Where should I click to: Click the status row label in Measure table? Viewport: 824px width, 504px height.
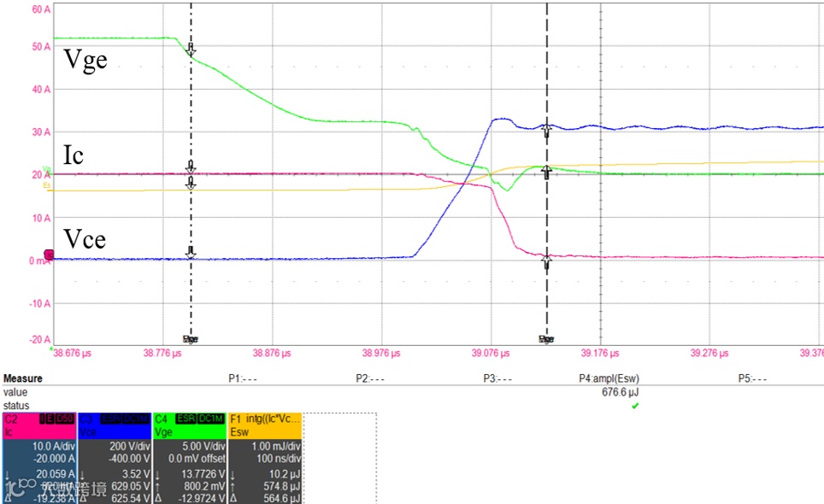click(x=16, y=405)
